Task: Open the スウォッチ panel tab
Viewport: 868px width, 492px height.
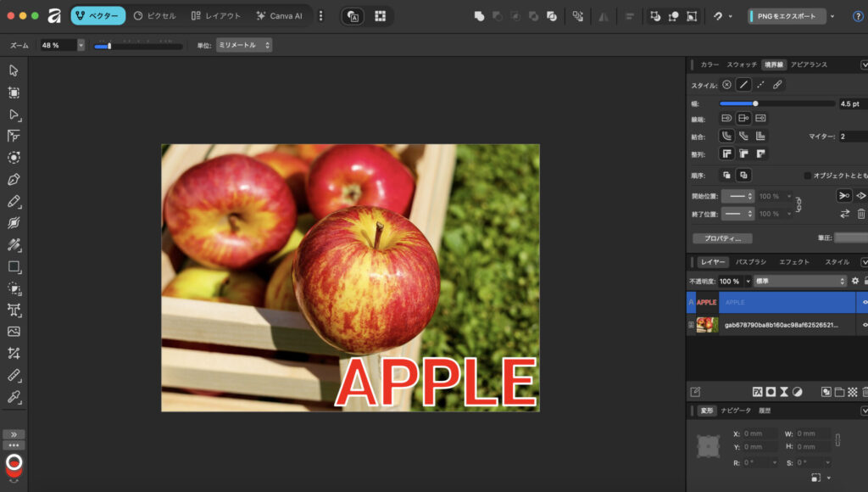Action: pos(741,64)
